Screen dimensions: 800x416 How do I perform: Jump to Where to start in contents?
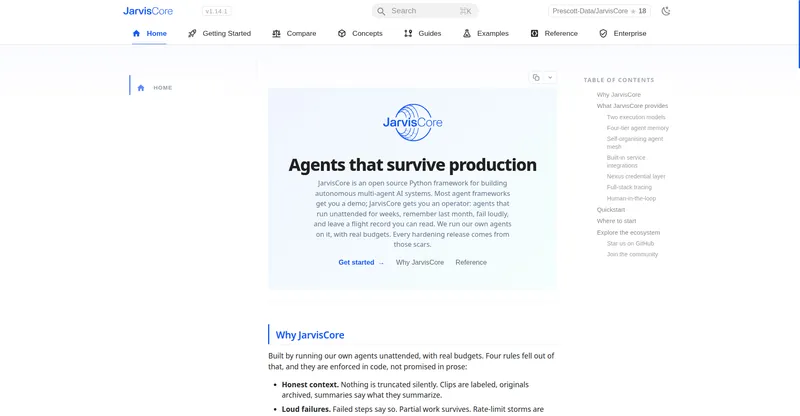pos(616,221)
